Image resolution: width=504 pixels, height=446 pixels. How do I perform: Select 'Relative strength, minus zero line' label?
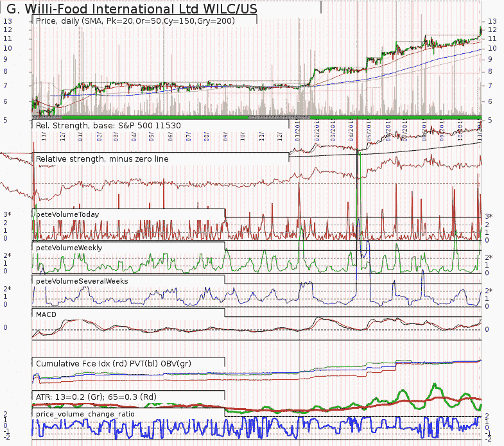(102, 159)
